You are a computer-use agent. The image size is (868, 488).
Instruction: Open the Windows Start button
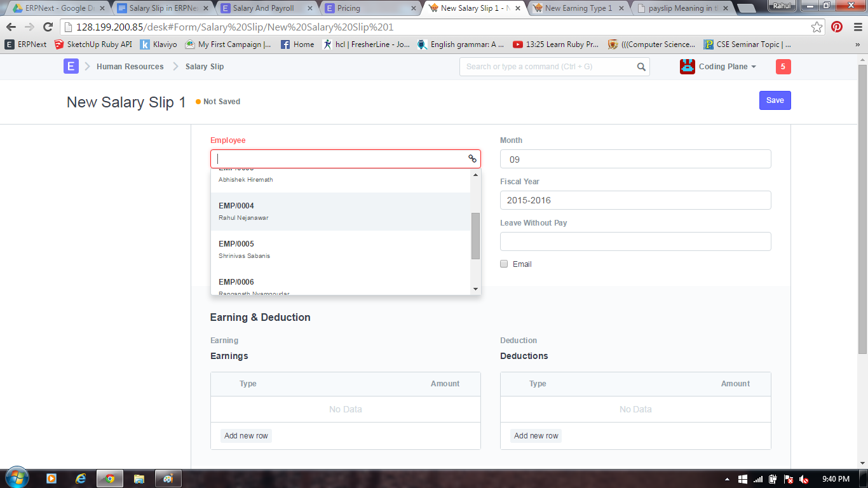tap(16, 478)
